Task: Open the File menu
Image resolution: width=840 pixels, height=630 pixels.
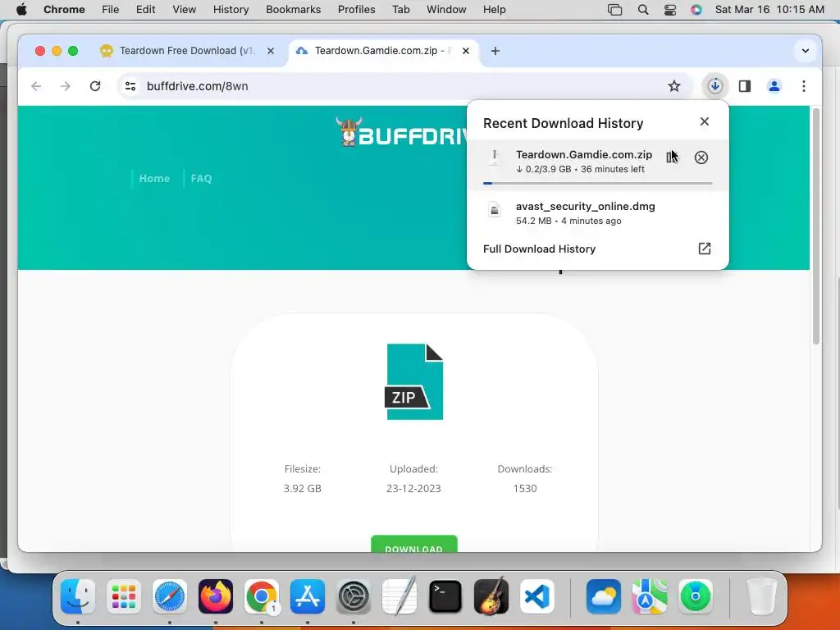Action: tap(111, 10)
